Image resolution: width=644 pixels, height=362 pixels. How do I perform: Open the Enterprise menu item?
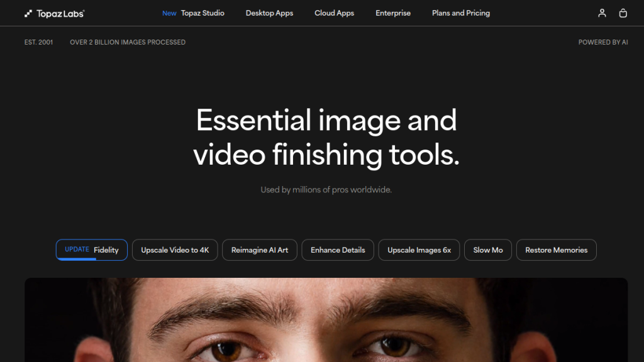point(393,13)
